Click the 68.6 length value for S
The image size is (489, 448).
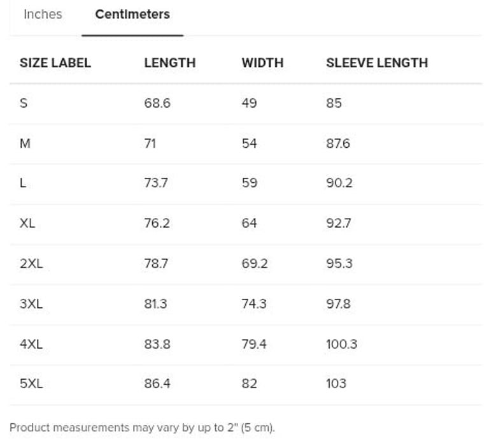(x=157, y=103)
